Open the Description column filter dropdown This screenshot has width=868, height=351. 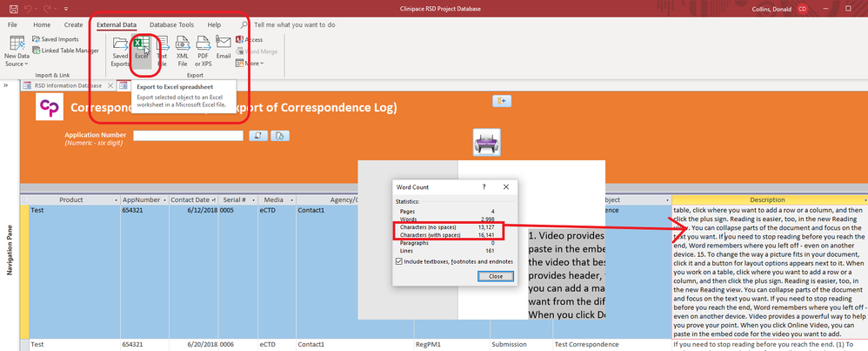(865, 200)
